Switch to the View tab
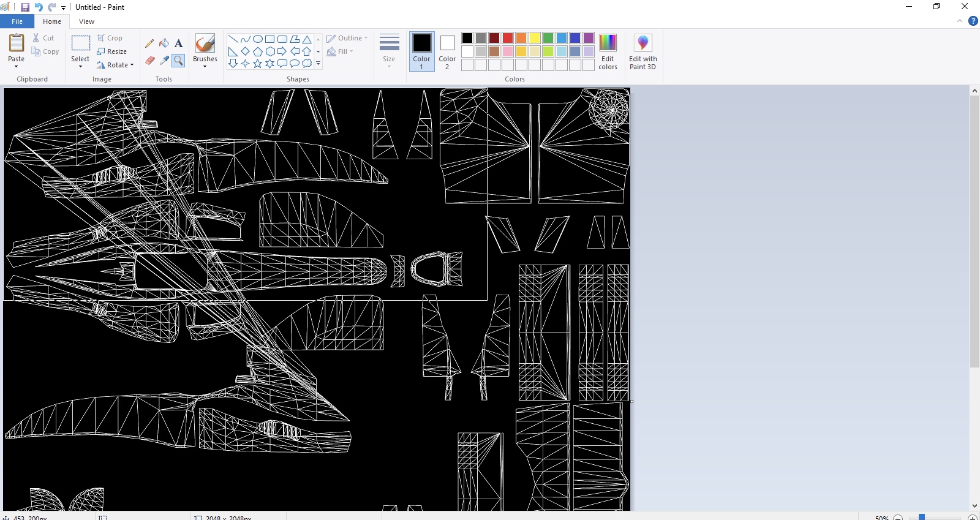 click(87, 21)
